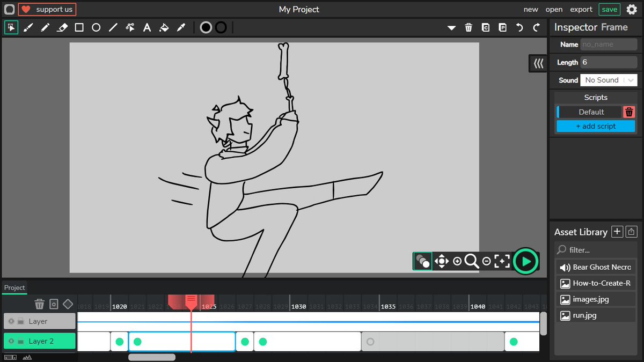Select the Zoom magnifier tool
Viewport: 644px width, 362px height.
(x=472, y=261)
